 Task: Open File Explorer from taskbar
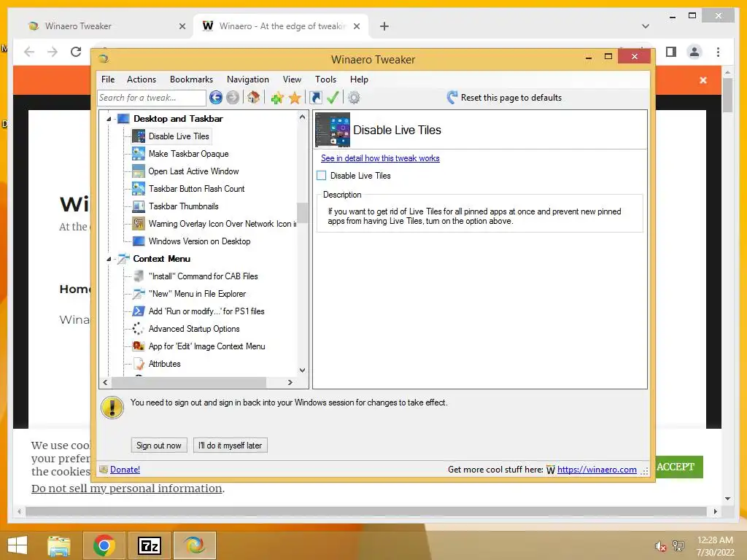[x=58, y=545]
